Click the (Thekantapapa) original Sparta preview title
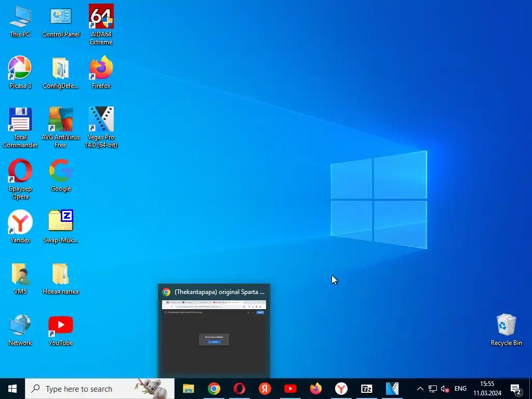 pos(219,292)
